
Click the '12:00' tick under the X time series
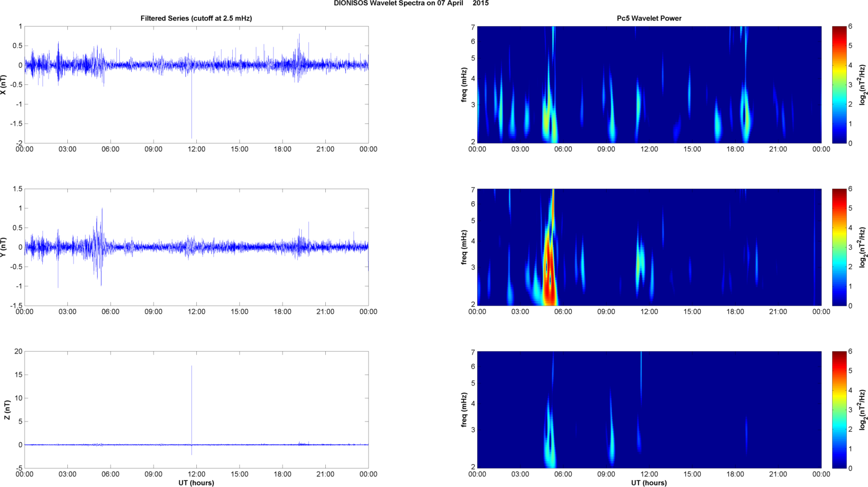point(196,149)
